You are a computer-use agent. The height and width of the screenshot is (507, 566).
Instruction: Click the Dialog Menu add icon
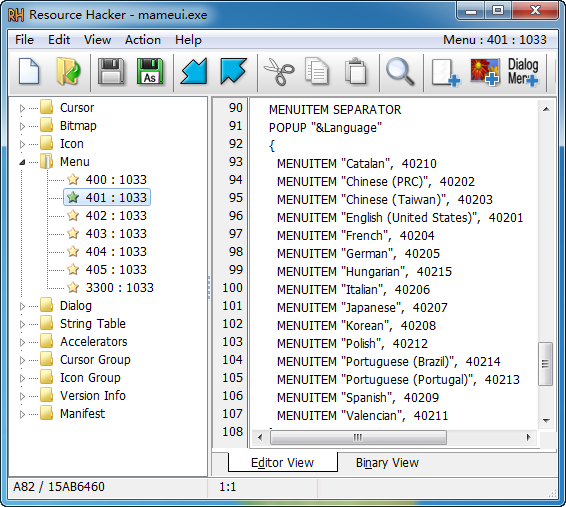(523, 72)
